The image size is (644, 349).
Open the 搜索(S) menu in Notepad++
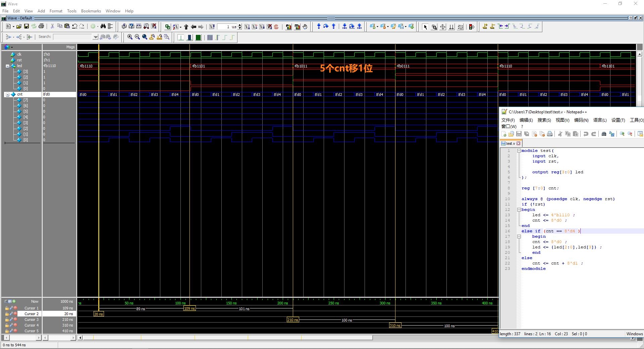tap(544, 120)
